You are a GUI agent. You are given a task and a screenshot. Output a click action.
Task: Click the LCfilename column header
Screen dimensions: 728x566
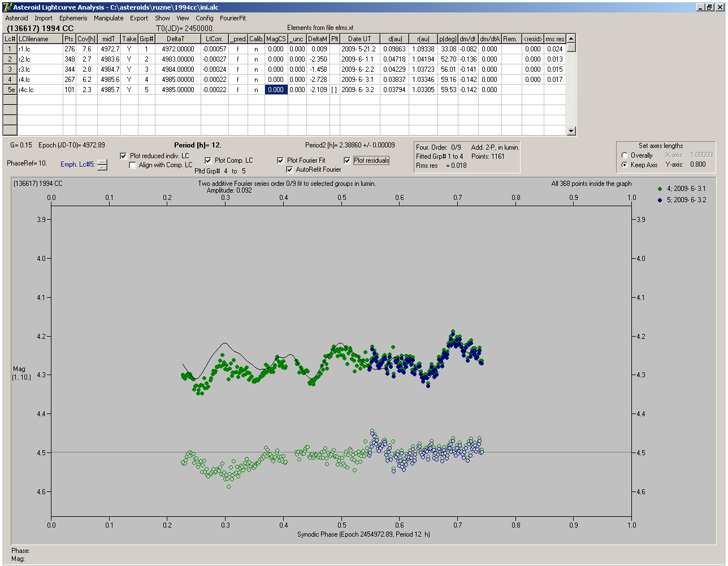click(40, 39)
